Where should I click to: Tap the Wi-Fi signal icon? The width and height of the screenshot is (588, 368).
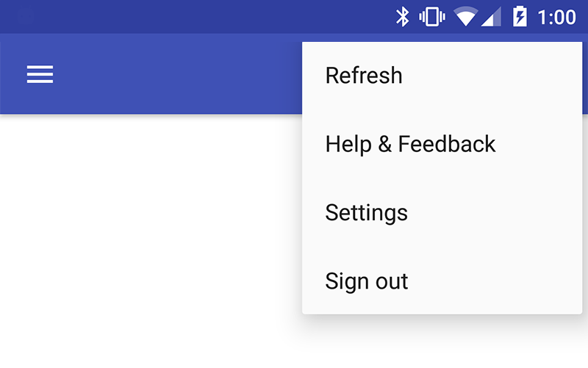(x=465, y=16)
